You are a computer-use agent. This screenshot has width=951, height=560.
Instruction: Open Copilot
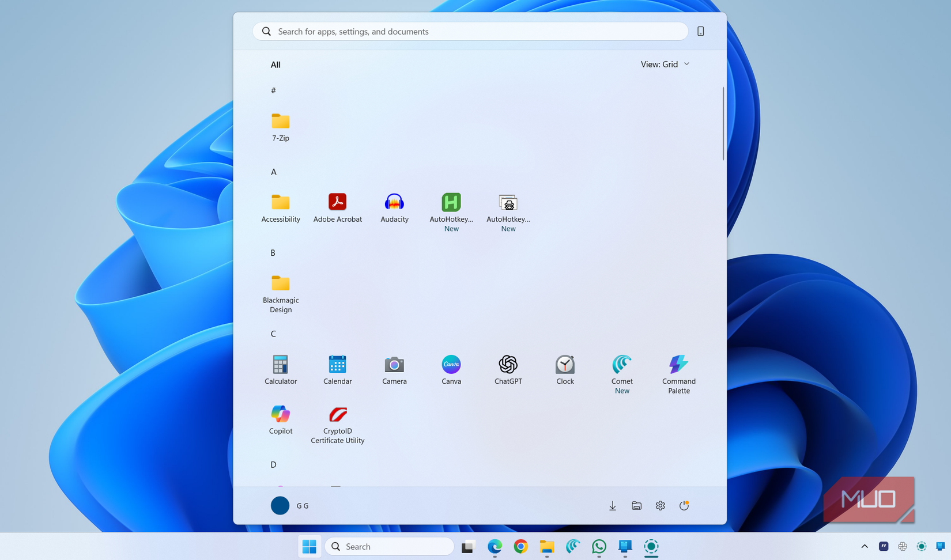(x=281, y=419)
